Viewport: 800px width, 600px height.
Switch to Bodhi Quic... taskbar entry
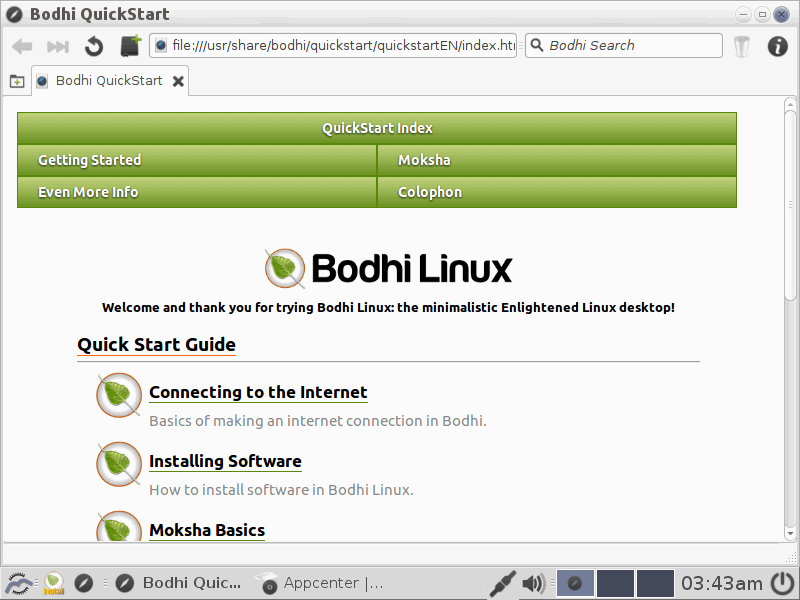coord(178,583)
